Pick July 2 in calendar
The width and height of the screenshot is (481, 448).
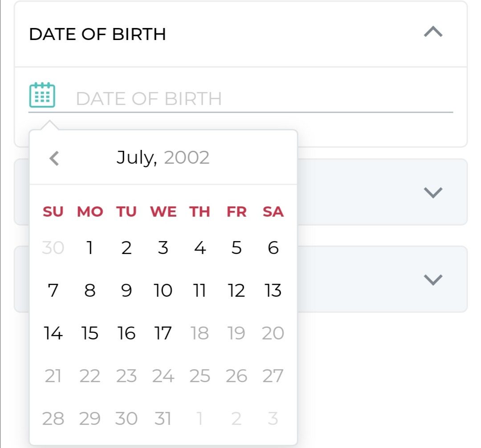(x=126, y=248)
